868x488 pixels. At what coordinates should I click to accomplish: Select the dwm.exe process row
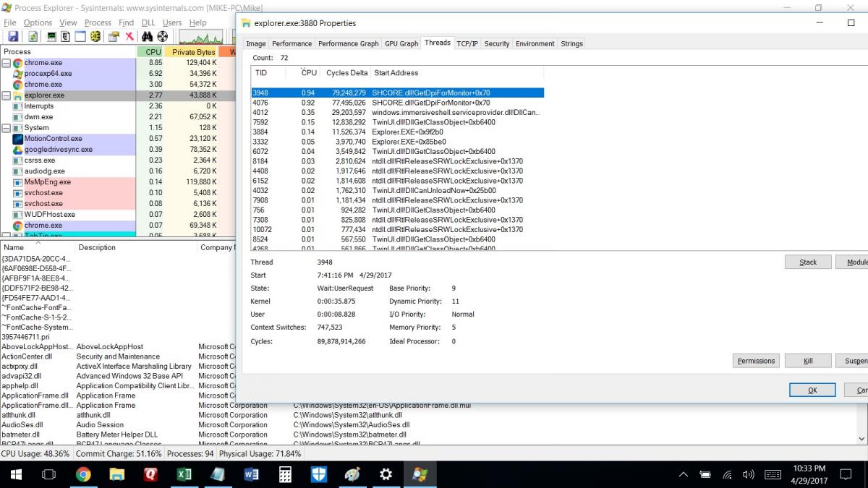pyautogui.click(x=117, y=117)
